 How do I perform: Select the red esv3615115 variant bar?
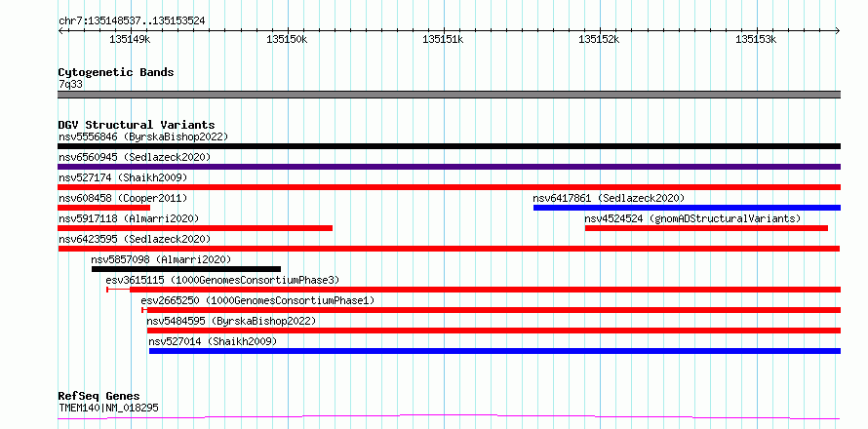[x=474, y=290]
